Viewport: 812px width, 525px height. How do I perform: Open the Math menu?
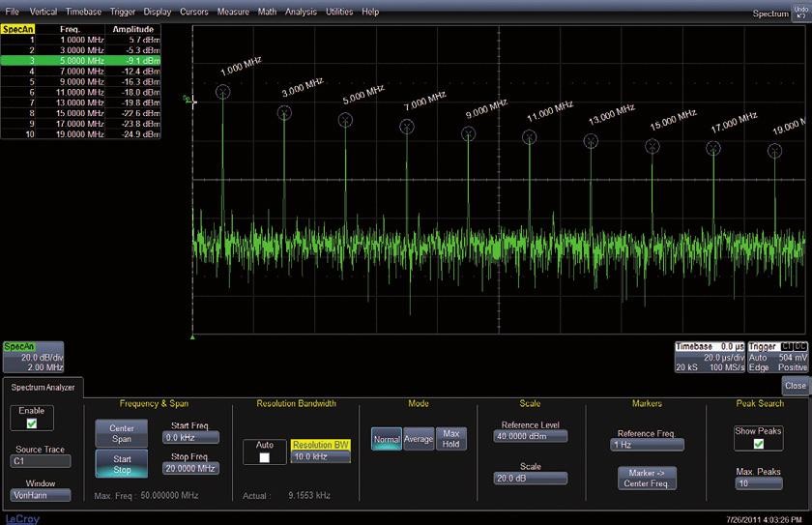267,12
